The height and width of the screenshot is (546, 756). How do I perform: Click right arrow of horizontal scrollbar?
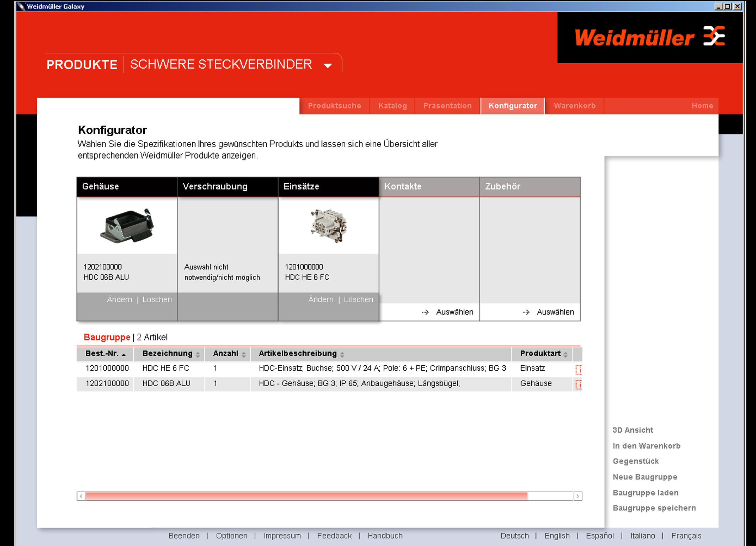point(577,496)
